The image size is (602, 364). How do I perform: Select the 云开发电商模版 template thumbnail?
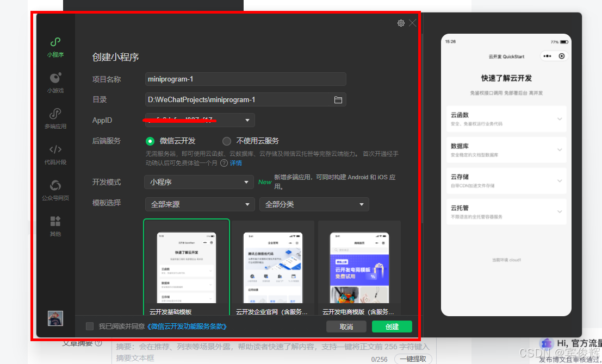(359, 267)
